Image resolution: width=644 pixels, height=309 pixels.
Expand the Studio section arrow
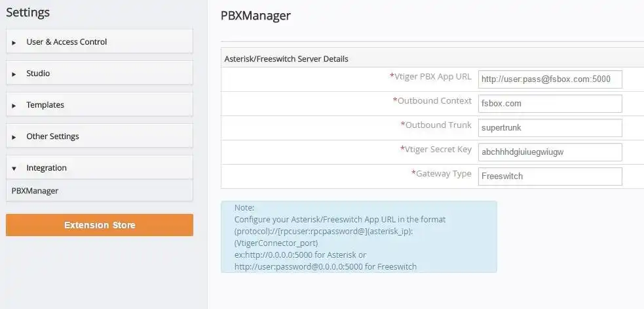click(x=14, y=74)
